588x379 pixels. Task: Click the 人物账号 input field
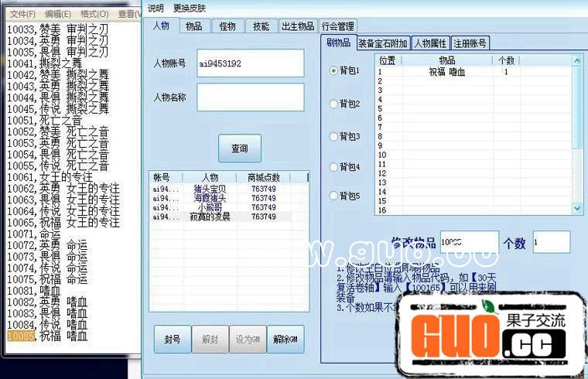(x=250, y=63)
